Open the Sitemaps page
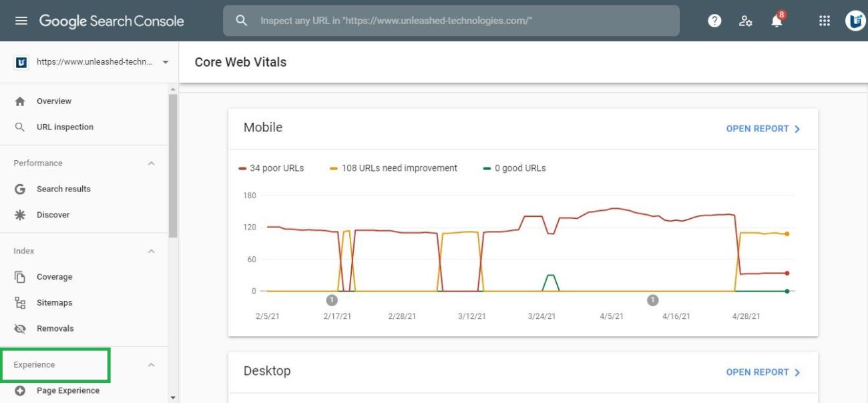 coord(54,303)
